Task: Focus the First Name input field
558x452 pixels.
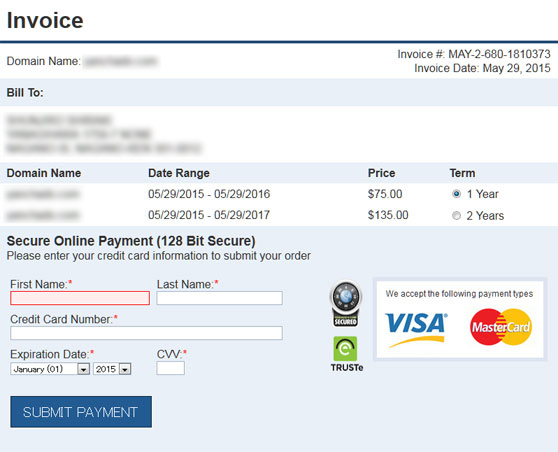Action: pyautogui.click(x=80, y=298)
